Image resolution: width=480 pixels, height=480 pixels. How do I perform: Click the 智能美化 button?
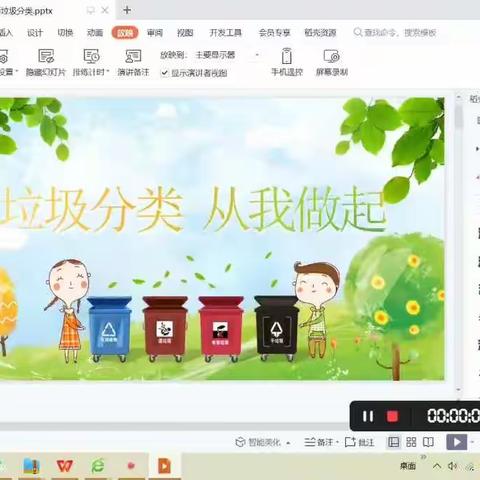tap(258, 442)
